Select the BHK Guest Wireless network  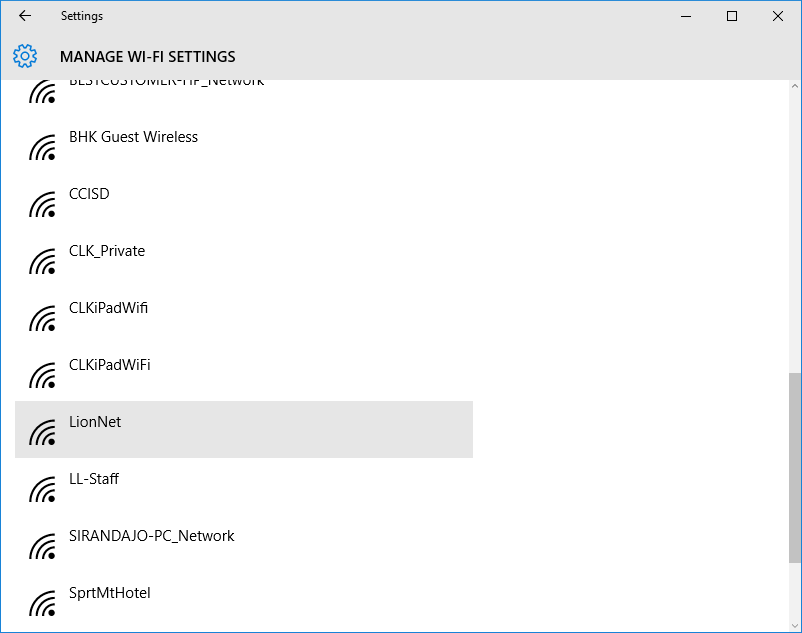(244, 145)
